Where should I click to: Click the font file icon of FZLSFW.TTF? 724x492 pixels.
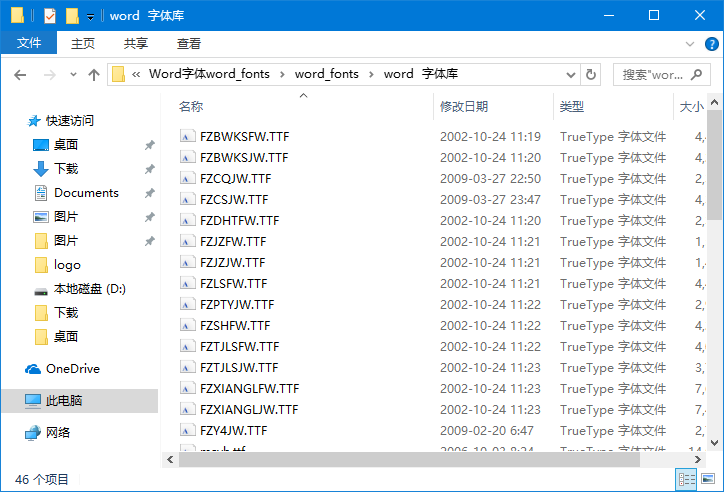click(x=187, y=283)
